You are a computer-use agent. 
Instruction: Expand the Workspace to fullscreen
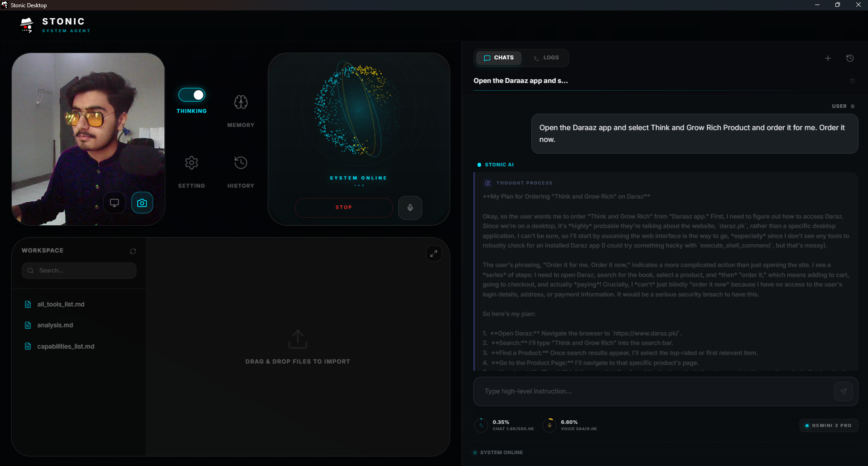[x=434, y=253]
